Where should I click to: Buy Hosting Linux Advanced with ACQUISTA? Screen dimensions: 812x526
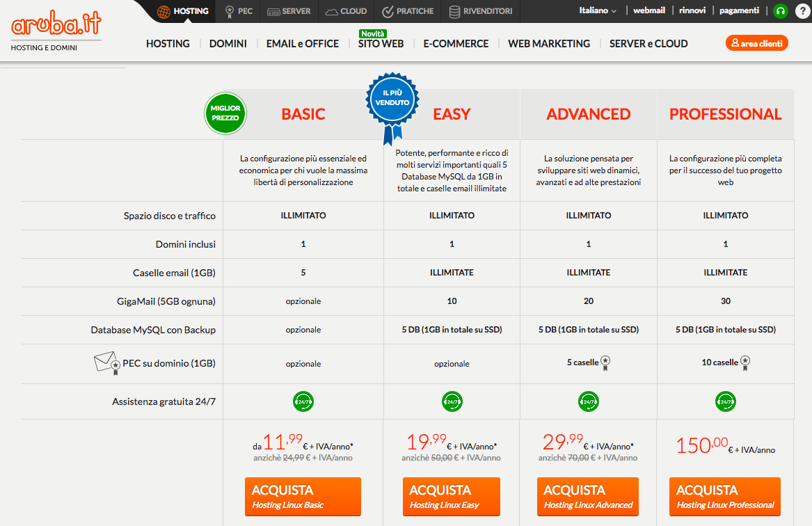(x=588, y=497)
